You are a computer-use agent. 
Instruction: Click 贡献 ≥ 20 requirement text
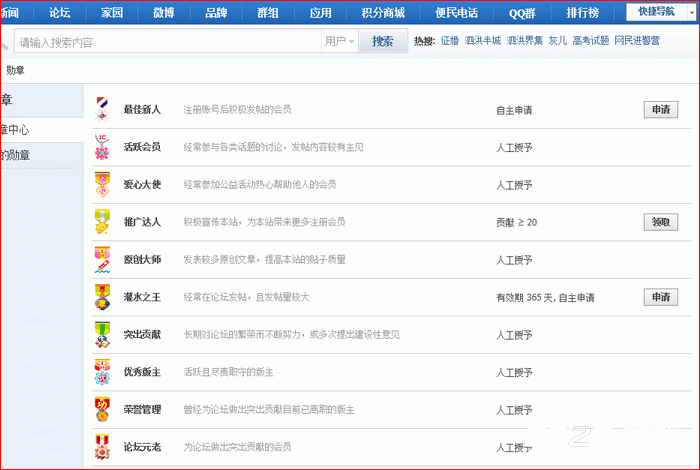click(x=517, y=222)
